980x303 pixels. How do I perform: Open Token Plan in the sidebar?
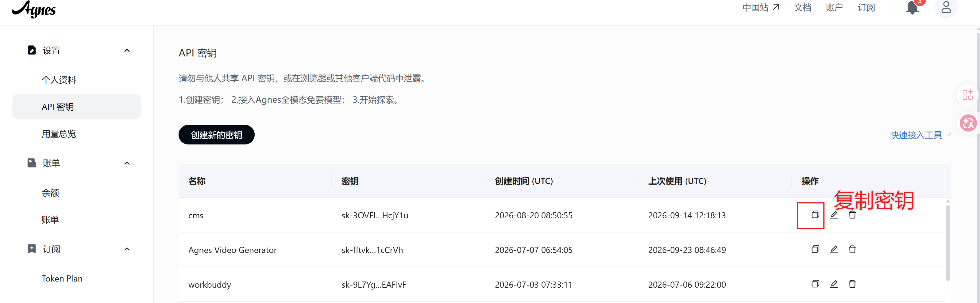click(62, 279)
